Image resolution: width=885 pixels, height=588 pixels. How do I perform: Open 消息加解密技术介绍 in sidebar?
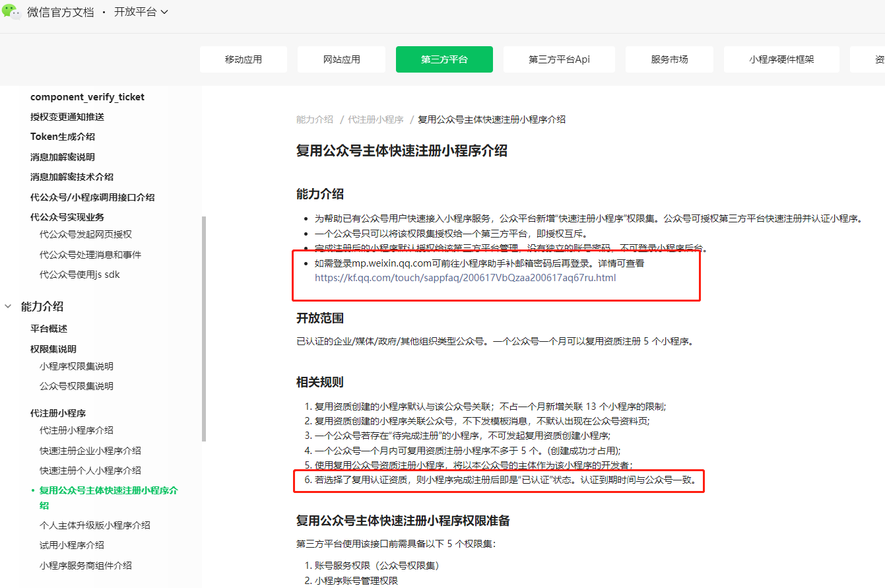[72, 177]
